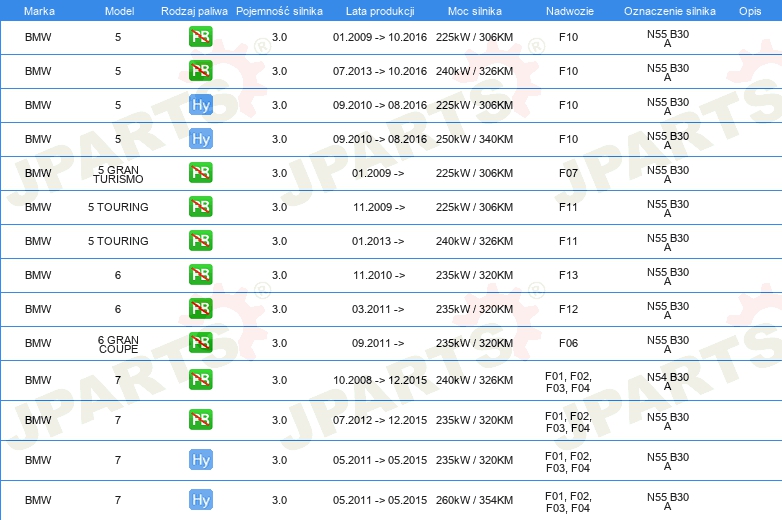Click the Lata produkcji column header
Screen dimensions: 782x520
[380, 11]
